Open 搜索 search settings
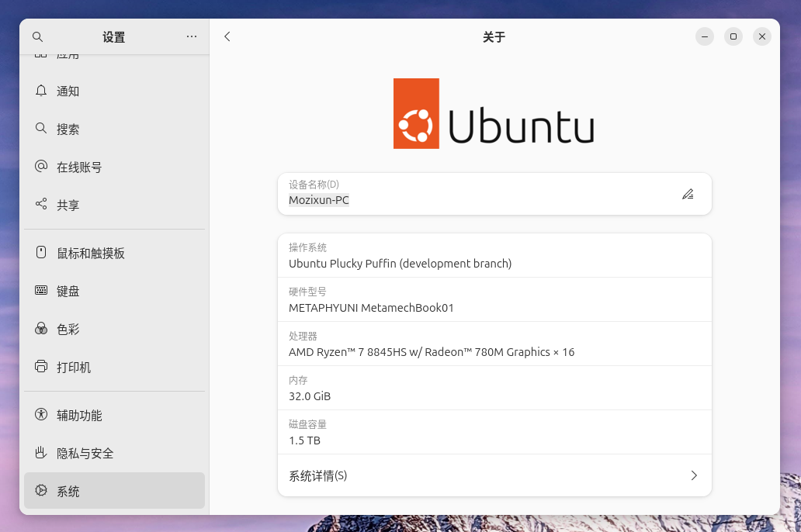The image size is (801, 532). click(x=114, y=130)
